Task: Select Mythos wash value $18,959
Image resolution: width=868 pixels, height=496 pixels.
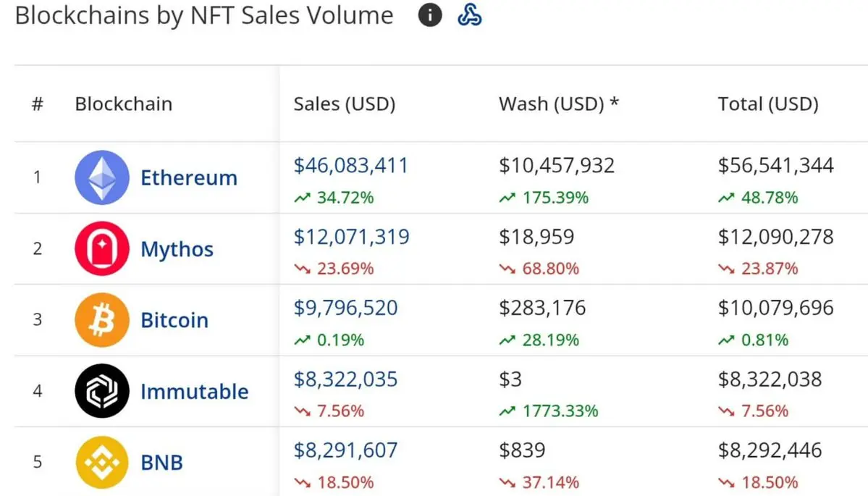Action: point(536,237)
